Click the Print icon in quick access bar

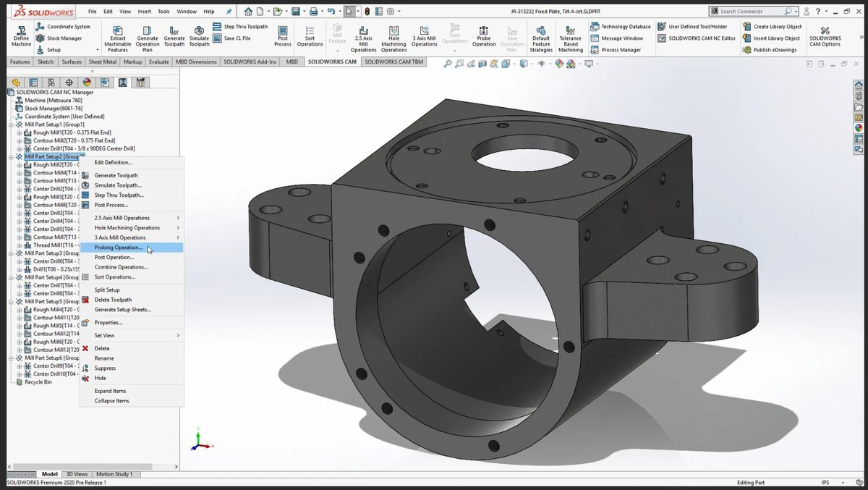coord(313,12)
